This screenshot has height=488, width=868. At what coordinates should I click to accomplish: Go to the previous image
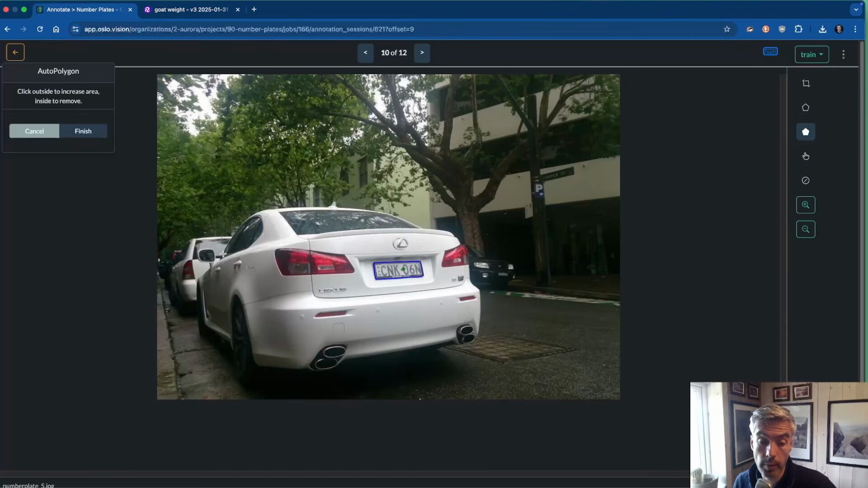[x=365, y=53]
